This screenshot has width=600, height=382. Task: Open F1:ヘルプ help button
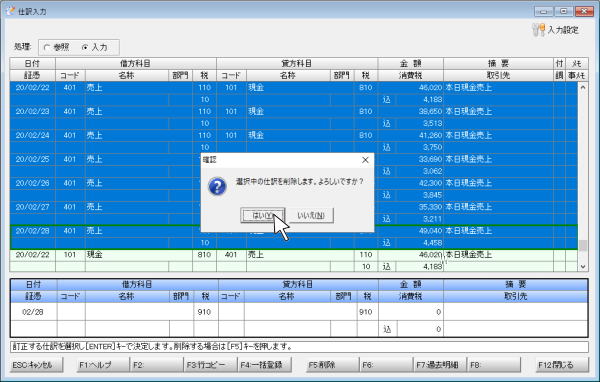103,365
